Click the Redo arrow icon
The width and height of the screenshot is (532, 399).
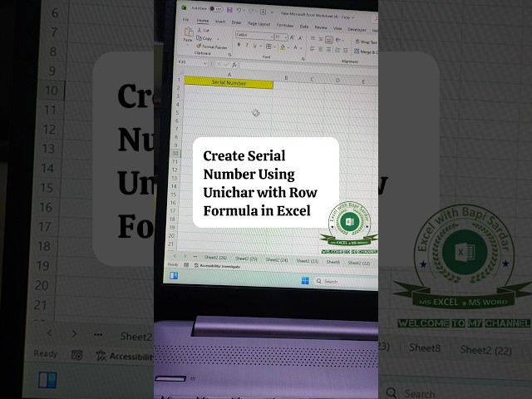(x=251, y=11)
